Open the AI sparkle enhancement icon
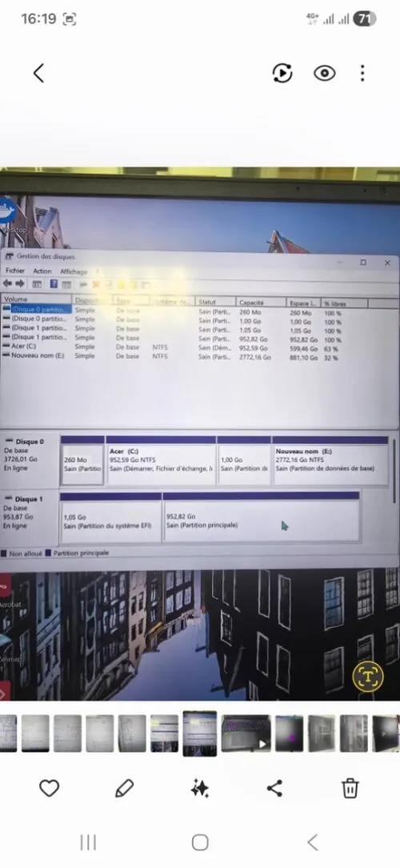The image size is (400, 868). coord(200,788)
